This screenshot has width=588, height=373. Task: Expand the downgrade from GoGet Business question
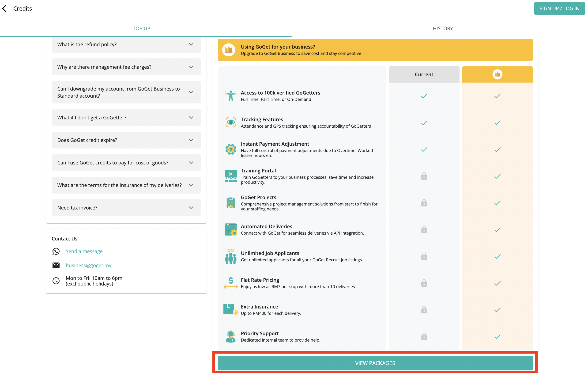pyautogui.click(x=126, y=92)
